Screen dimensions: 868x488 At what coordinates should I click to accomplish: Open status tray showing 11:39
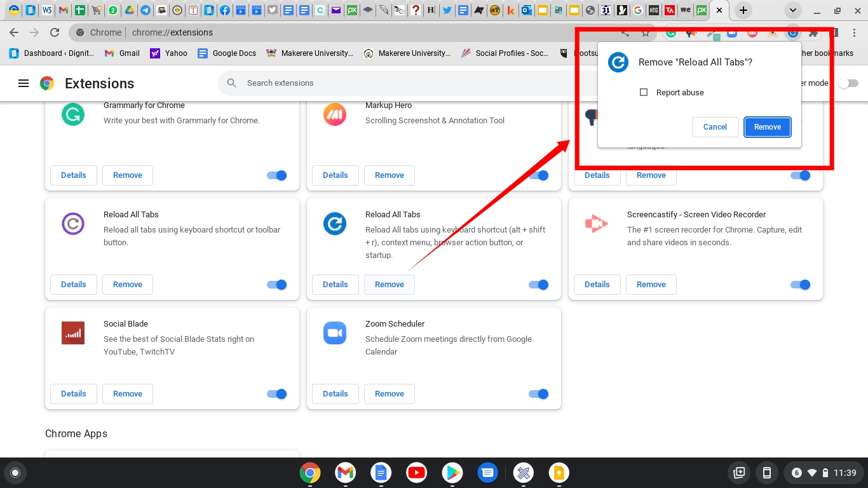824,473
